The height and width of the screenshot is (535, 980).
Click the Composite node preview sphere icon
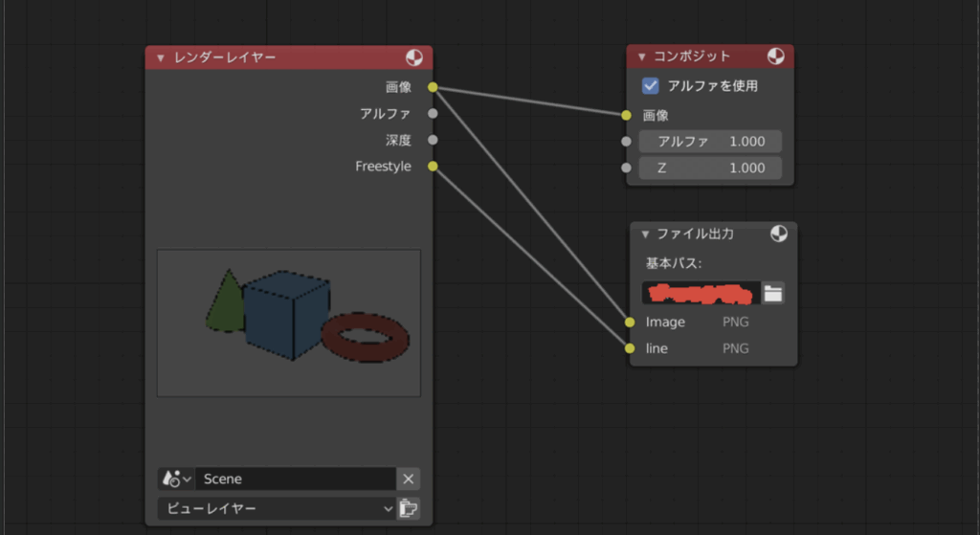(x=775, y=56)
